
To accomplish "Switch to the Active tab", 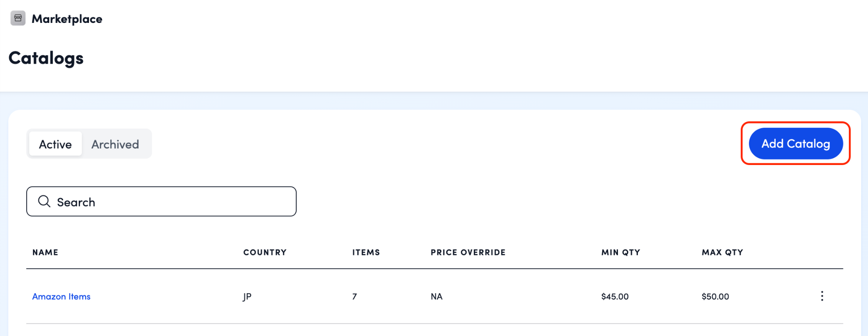I will tap(56, 144).
